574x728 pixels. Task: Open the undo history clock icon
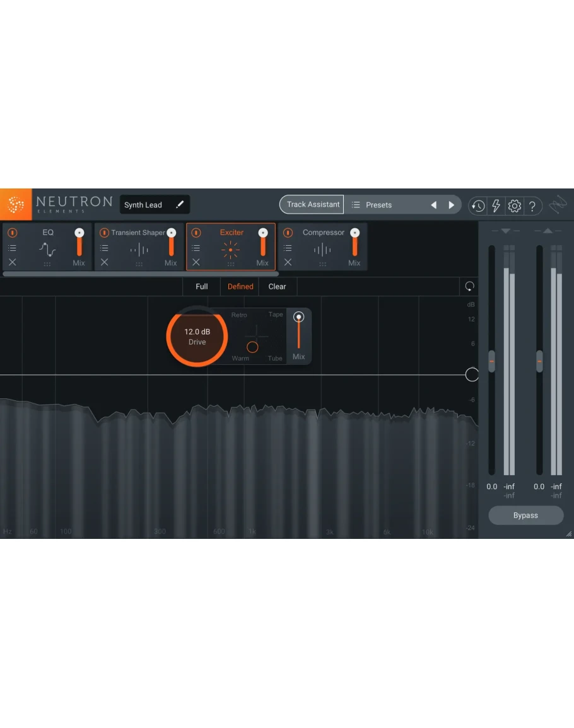pyautogui.click(x=477, y=205)
